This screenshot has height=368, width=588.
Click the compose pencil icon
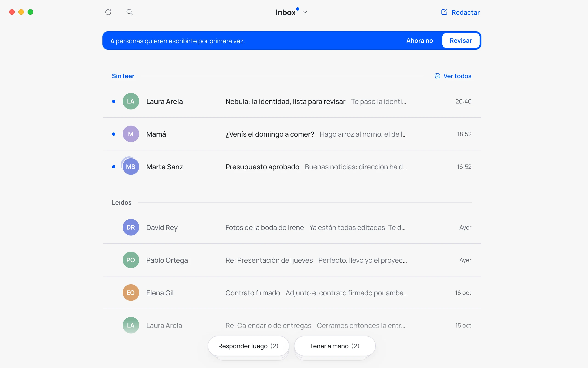(x=444, y=12)
